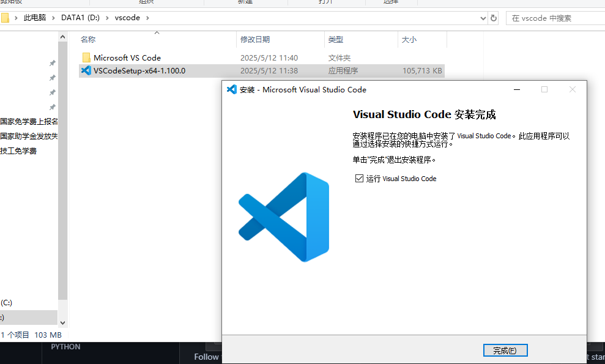Click the 2025/5/12 11:40 date cell
The width and height of the screenshot is (605, 364).
coord(269,58)
